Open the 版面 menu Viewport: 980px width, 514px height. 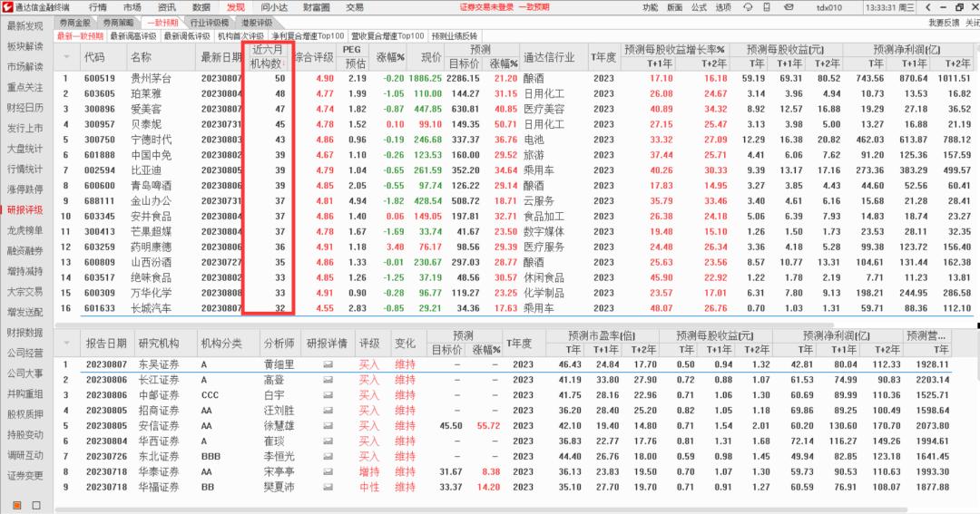(675, 7)
